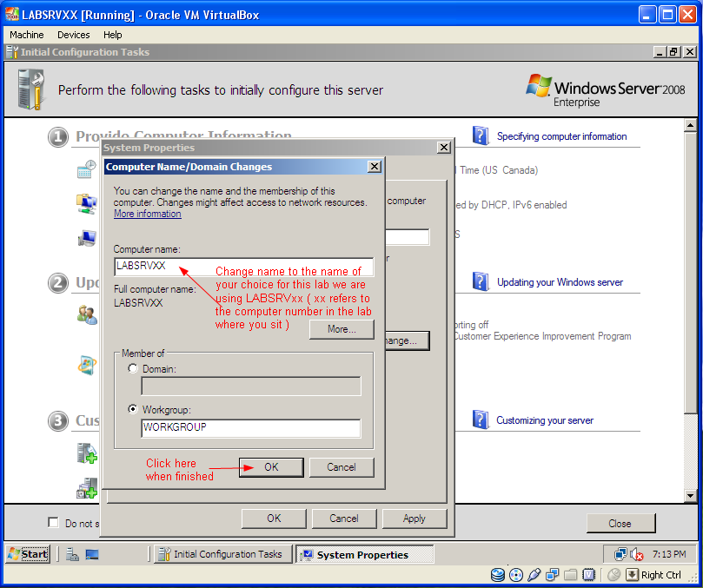This screenshot has width=703, height=588.
Task: Click the VirtualBox host key arrow icon
Action: pyautogui.click(x=632, y=575)
